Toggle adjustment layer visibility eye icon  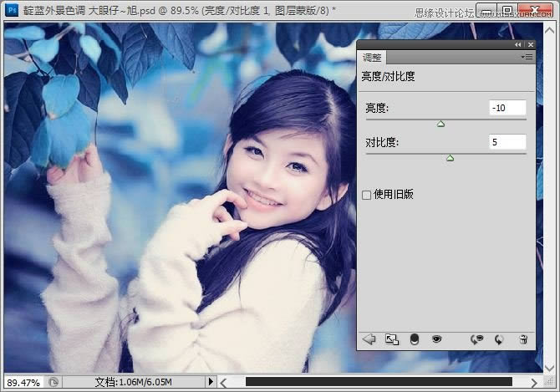pos(435,339)
